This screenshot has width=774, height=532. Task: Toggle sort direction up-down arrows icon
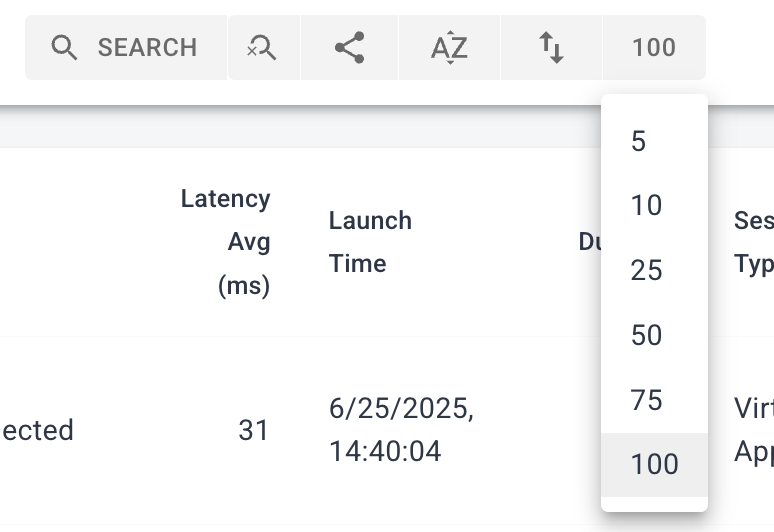(551, 47)
